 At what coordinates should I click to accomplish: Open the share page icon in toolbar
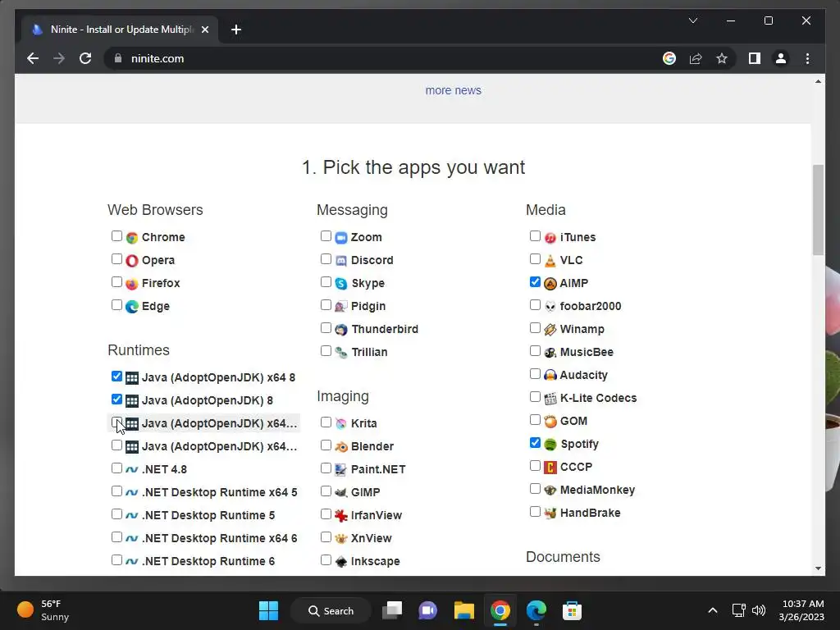tap(696, 58)
